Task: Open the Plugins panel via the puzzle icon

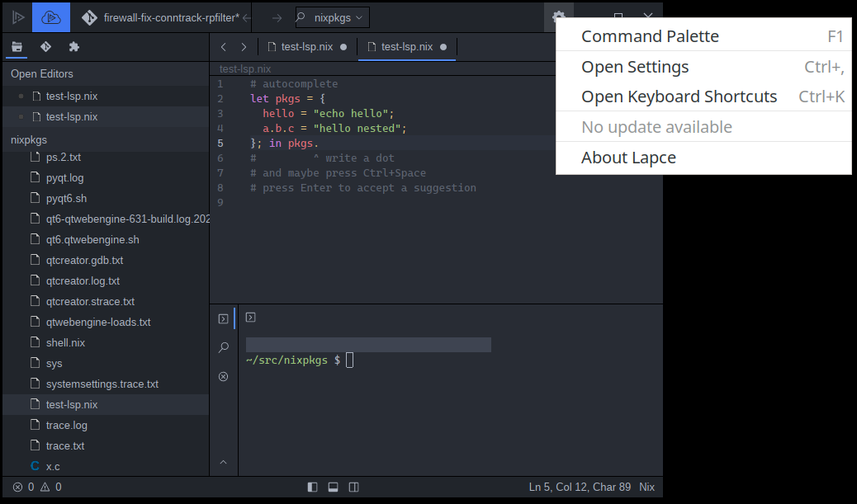Action: pos(73,46)
